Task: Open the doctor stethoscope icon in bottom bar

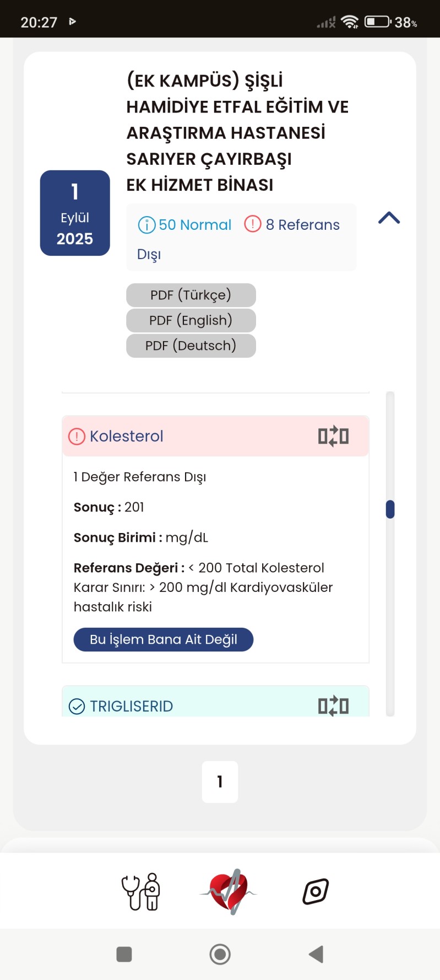Action: pyautogui.click(x=141, y=891)
